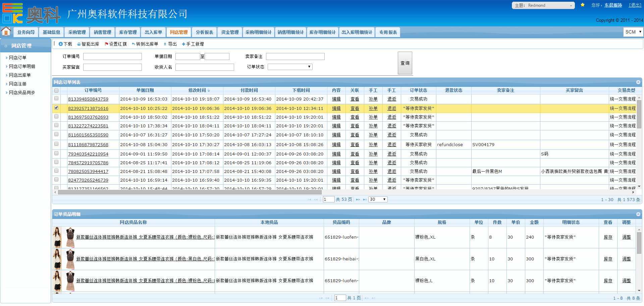Focus the 订单编号 input field

click(112, 57)
